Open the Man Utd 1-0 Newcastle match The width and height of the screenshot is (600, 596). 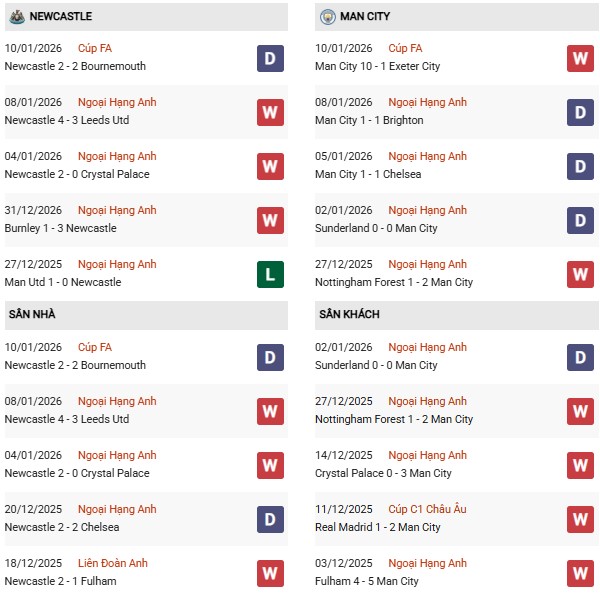pyautogui.click(x=63, y=282)
